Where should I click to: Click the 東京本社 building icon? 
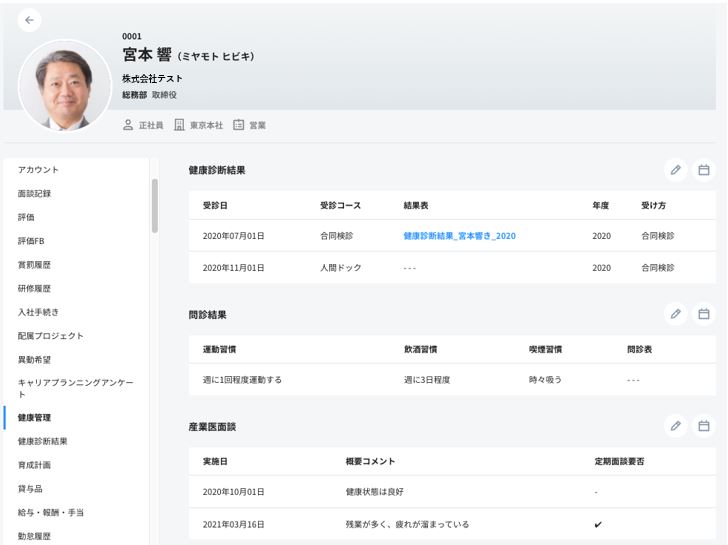click(x=180, y=126)
